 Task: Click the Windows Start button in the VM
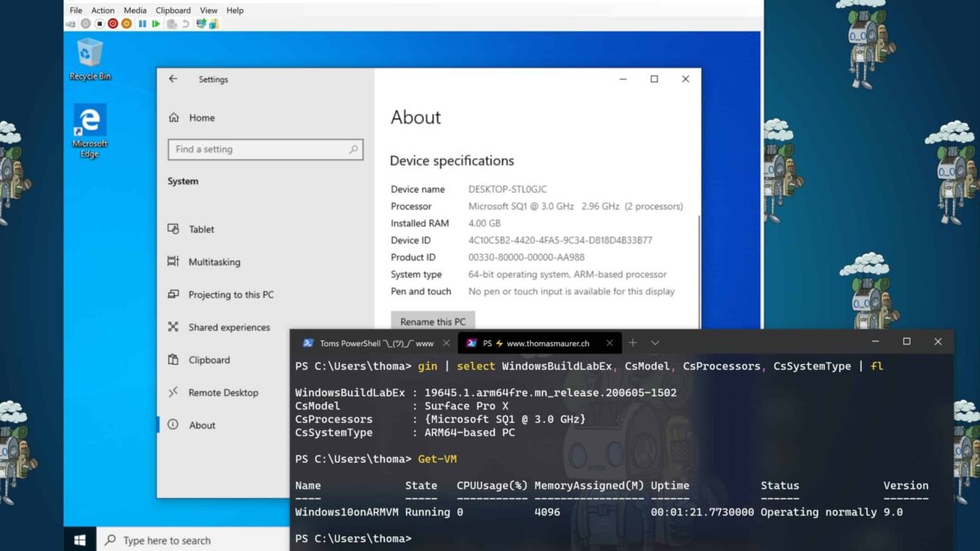[80, 540]
